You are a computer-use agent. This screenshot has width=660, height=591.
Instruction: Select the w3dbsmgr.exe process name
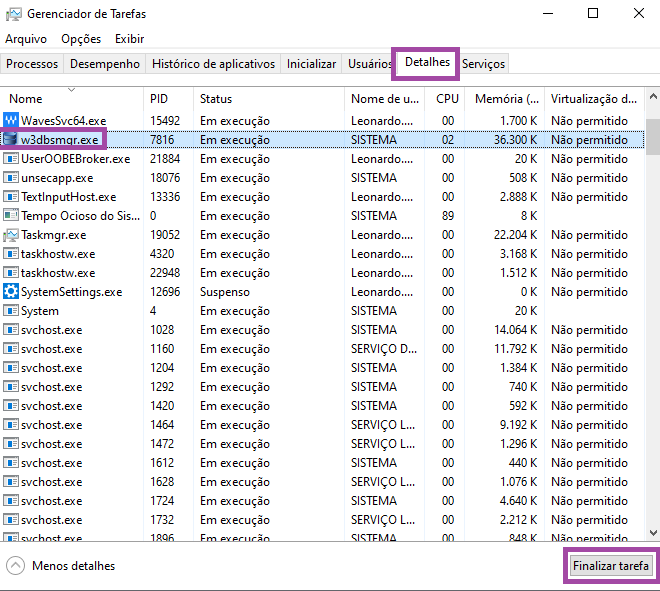tap(59, 139)
